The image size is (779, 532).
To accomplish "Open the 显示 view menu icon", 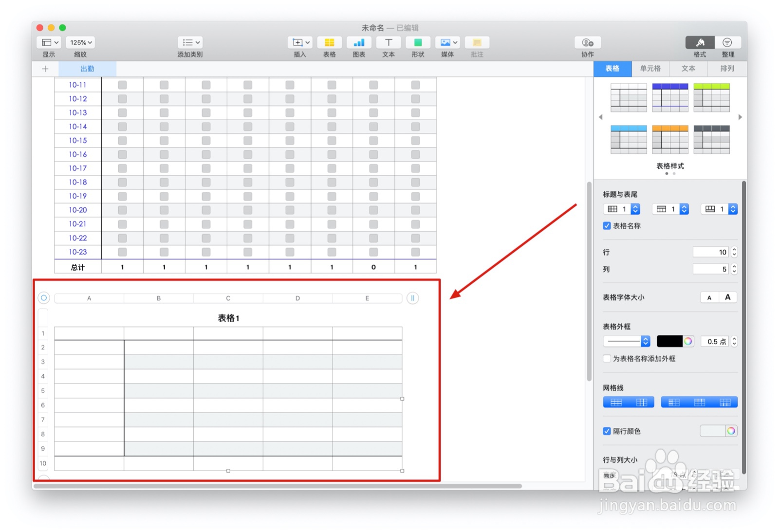I will pos(49,42).
